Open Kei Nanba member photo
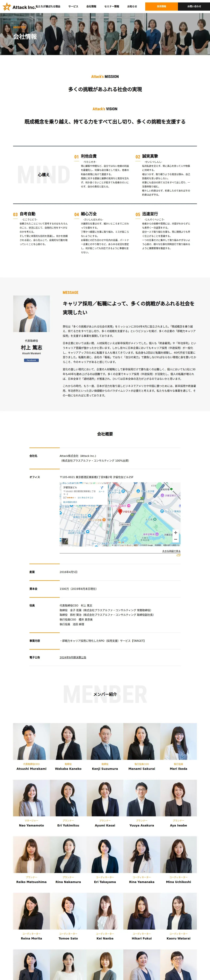210x980 pixels. 105,911
